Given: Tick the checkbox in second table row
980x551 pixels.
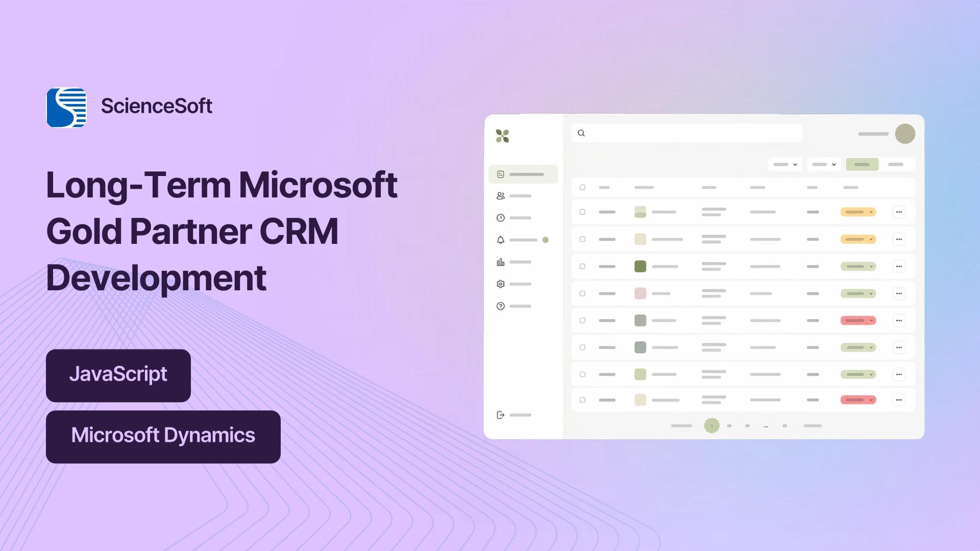Looking at the screenshot, I should 582,239.
